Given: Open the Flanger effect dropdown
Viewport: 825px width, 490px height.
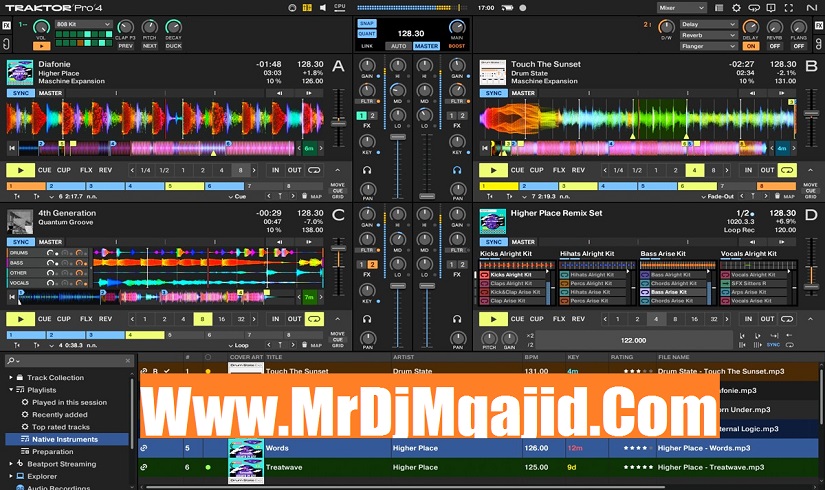Looking at the screenshot, I should pyautogui.click(x=709, y=46).
